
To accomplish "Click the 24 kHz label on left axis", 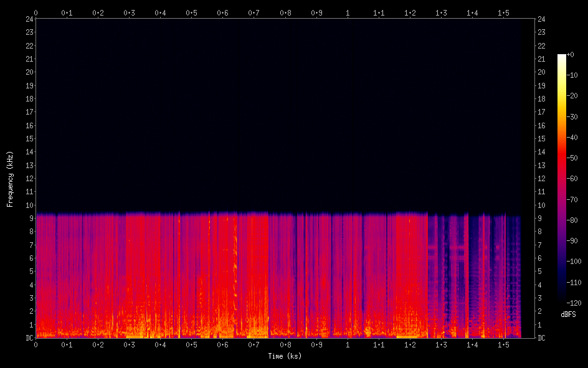I will click(x=28, y=19).
